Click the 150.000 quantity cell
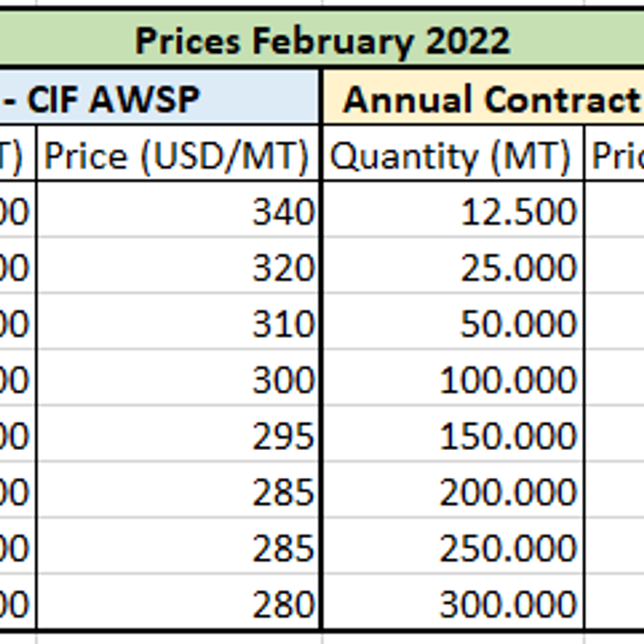644x644 pixels. click(452, 436)
